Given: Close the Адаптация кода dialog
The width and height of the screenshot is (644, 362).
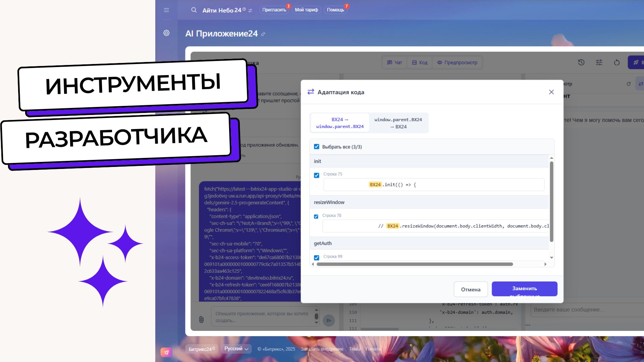Looking at the screenshot, I should coord(551,92).
